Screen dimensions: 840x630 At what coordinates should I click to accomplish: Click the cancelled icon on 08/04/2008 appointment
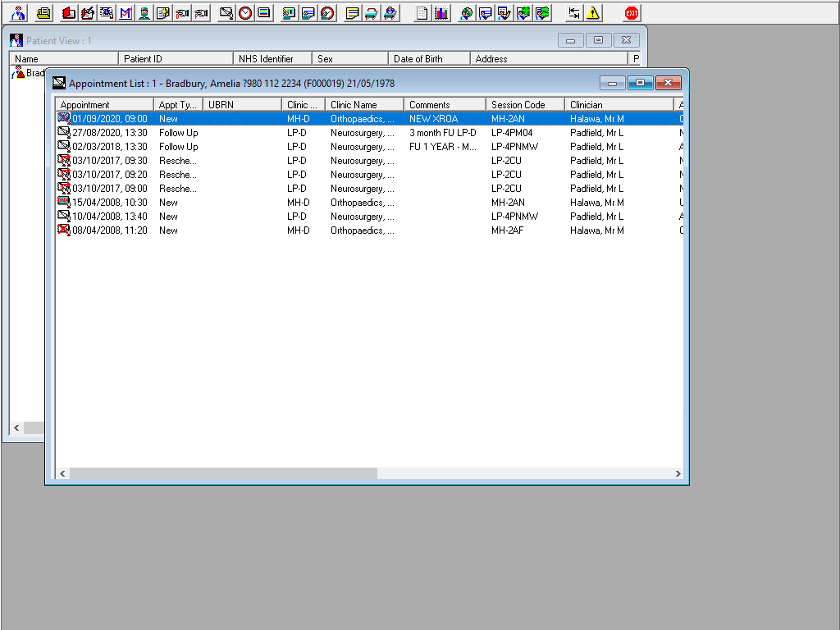point(64,230)
